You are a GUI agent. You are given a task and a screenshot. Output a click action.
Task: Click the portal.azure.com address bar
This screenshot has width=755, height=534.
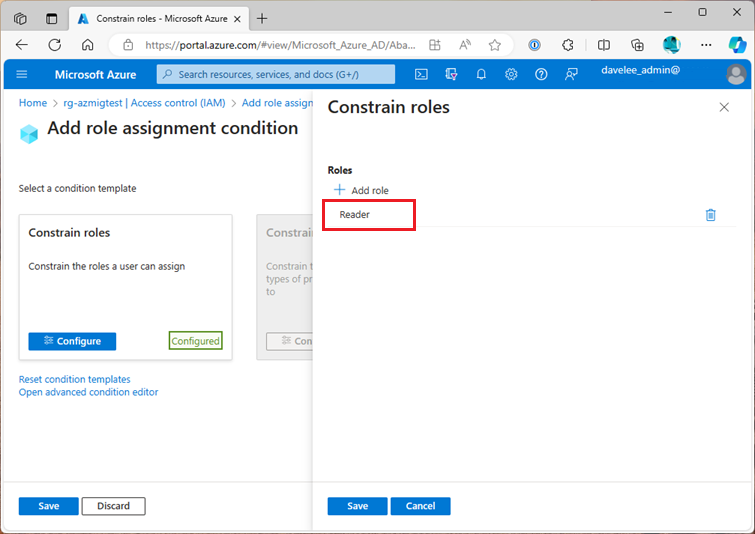(x=280, y=45)
